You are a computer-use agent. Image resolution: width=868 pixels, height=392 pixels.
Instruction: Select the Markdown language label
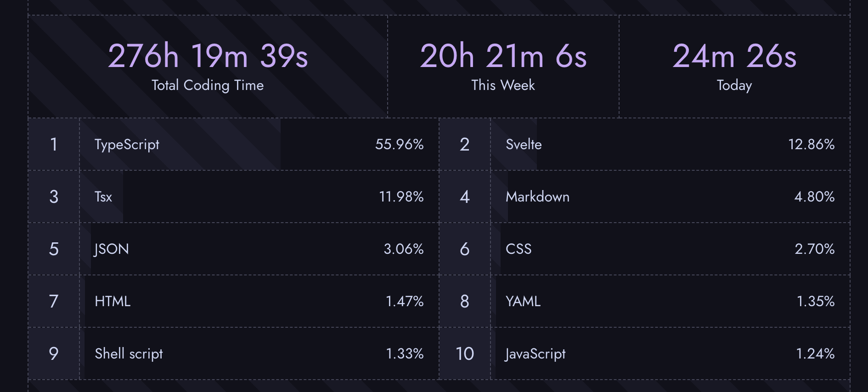[537, 197]
